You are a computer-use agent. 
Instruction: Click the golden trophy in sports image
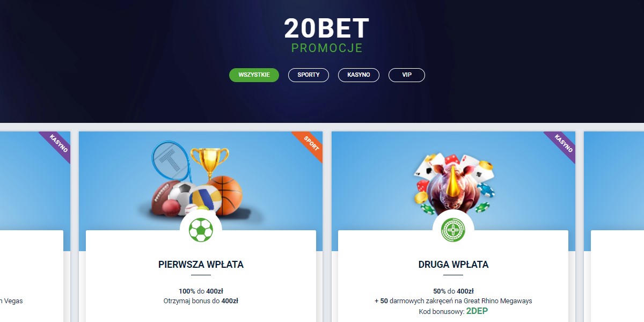click(x=209, y=164)
